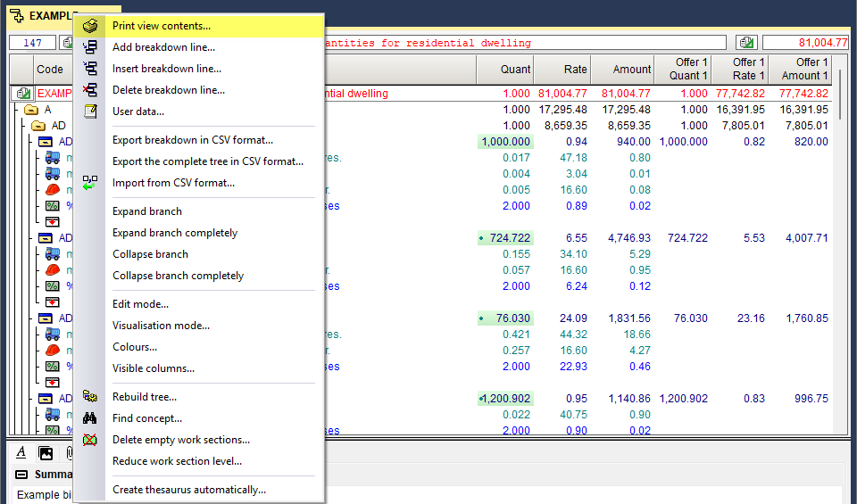Click the Offer 1 Amount 1 column header
Viewport: 857px width, 504px height.
coord(800,69)
